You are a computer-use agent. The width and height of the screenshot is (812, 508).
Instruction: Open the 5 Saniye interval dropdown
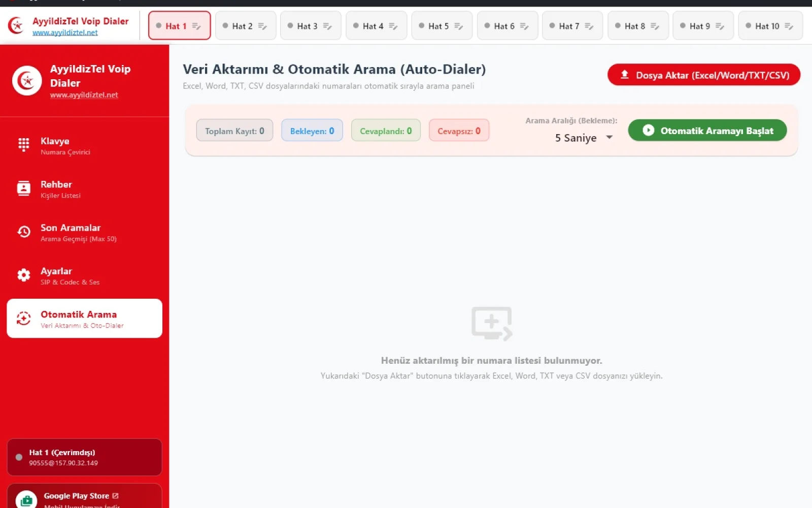pyautogui.click(x=584, y=138)
